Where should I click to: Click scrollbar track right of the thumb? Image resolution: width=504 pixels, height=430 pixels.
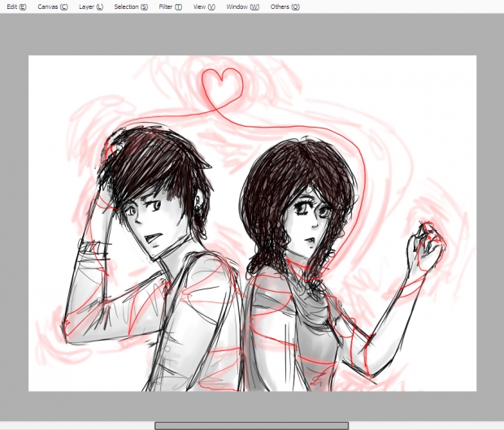[423, 425]
